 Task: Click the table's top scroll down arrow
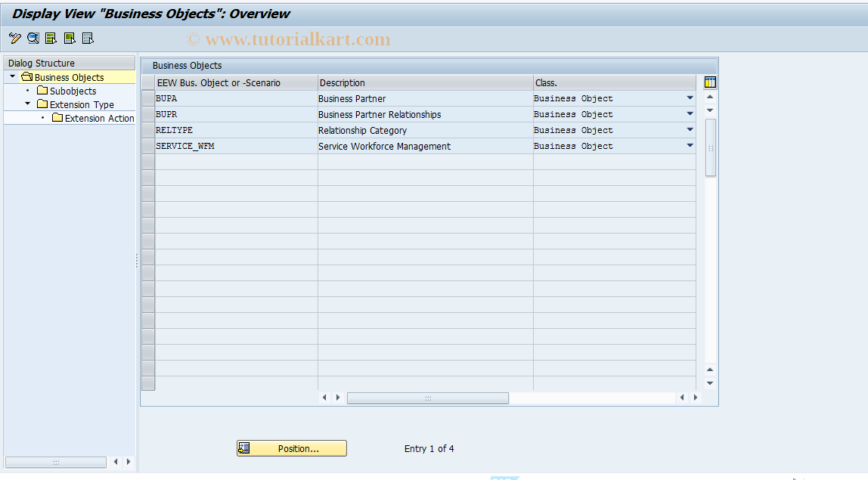coord(710,110)
